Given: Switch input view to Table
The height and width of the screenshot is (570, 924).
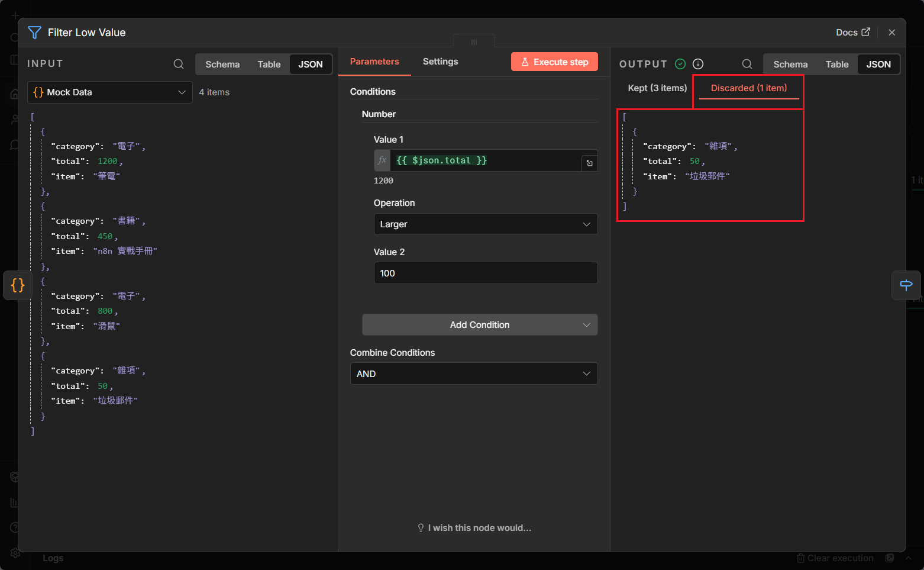Looking at the screenshot, I should [269, 65].
